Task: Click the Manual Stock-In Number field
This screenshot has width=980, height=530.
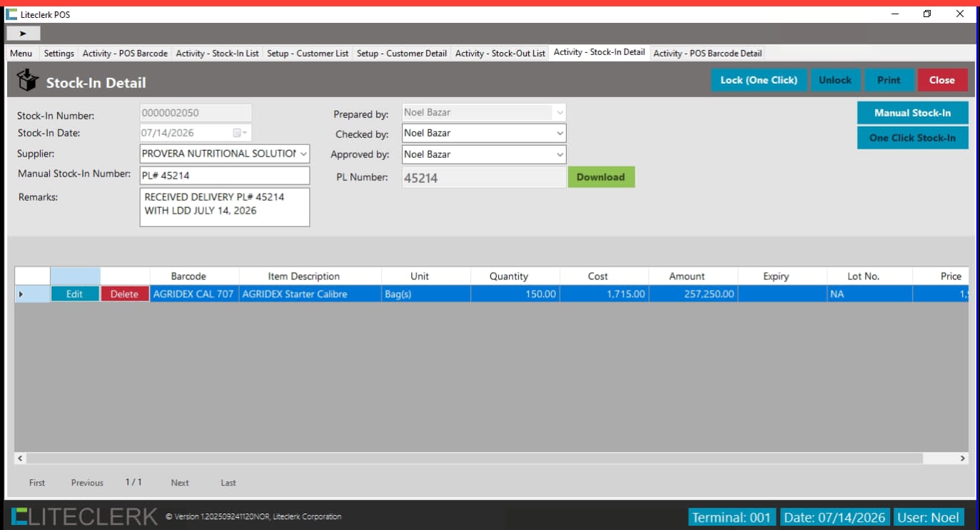Action: click(225, 176)
